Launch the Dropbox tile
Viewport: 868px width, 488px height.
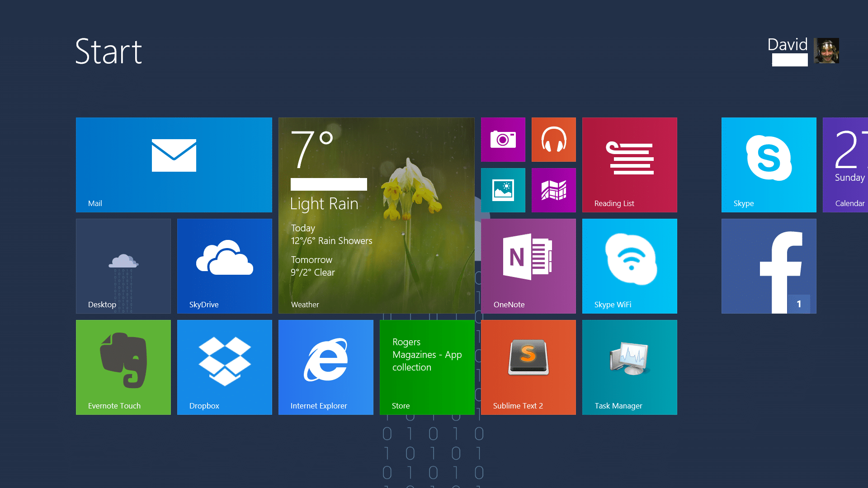pyautogui.click(x=225, y=367)
